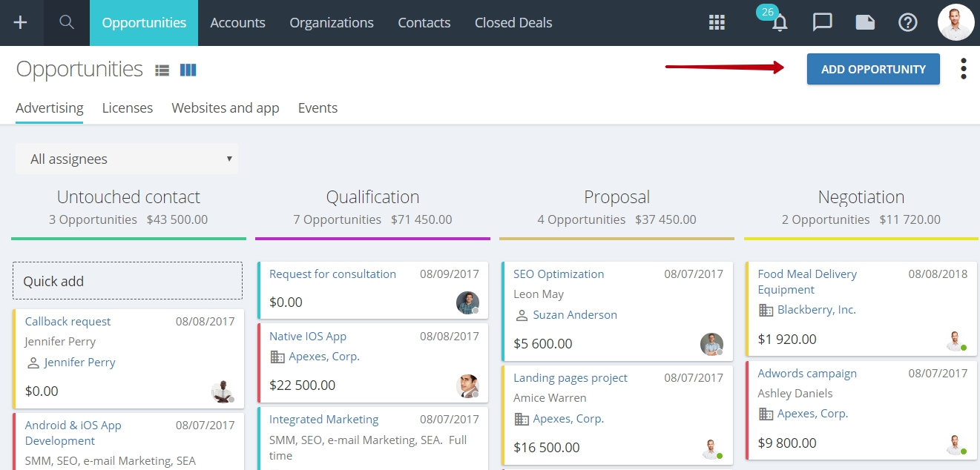Open the apps grid icon
Viewport: 980px width, 470px height.
[717, 22]
